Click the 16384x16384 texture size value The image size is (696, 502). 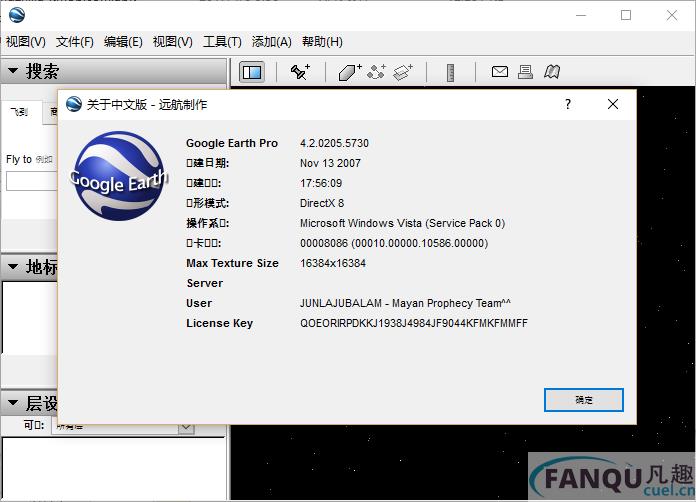click(333, 263)
